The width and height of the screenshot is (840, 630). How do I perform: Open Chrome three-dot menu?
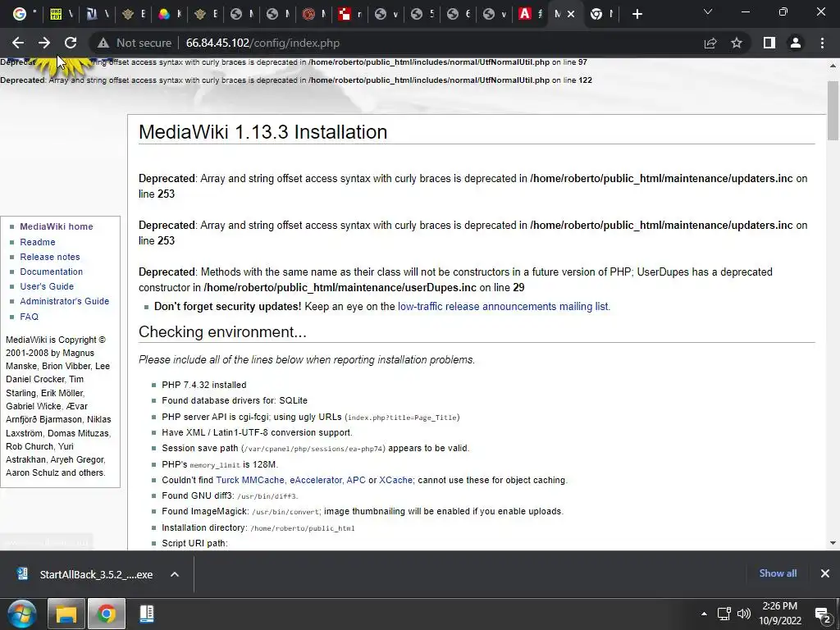[x=822, y=43]
